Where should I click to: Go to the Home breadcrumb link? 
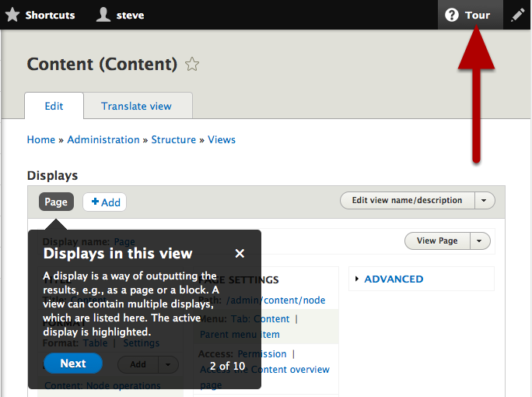40,140
